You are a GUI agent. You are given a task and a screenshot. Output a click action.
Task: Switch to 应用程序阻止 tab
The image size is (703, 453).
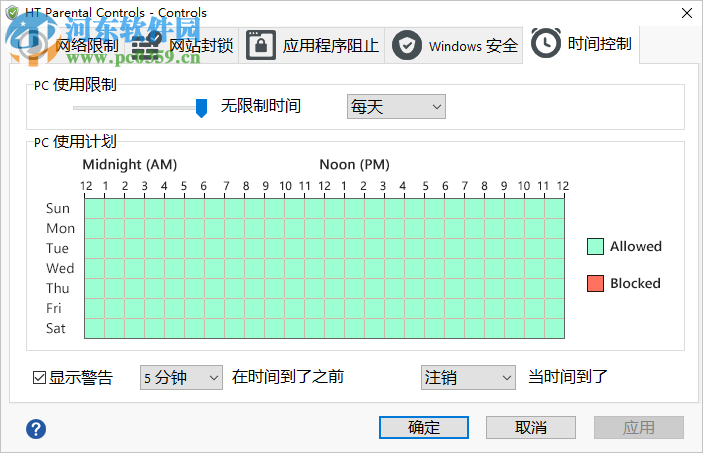coord(312,45)
